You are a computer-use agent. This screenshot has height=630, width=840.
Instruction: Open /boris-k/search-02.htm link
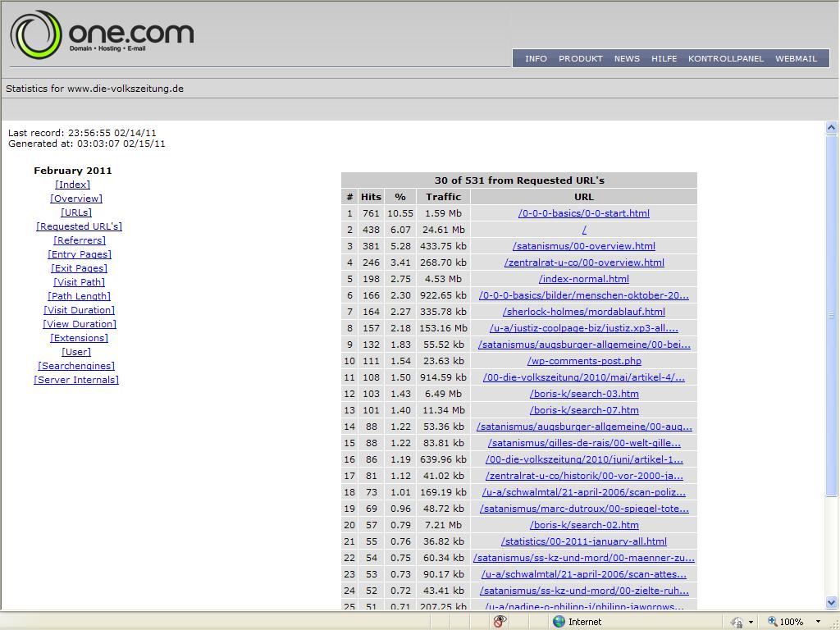click(584, 525)
